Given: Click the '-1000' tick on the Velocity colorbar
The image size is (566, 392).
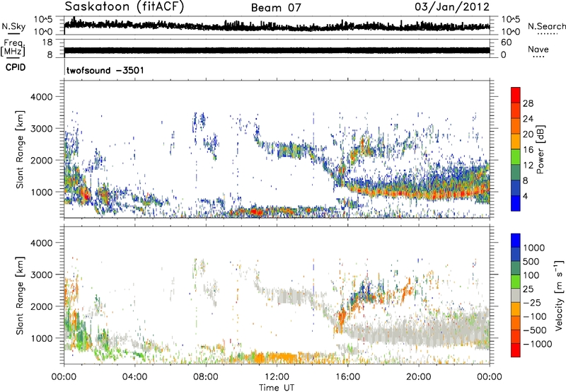Looking at the screenshot, I should click(x=538, y=344).
